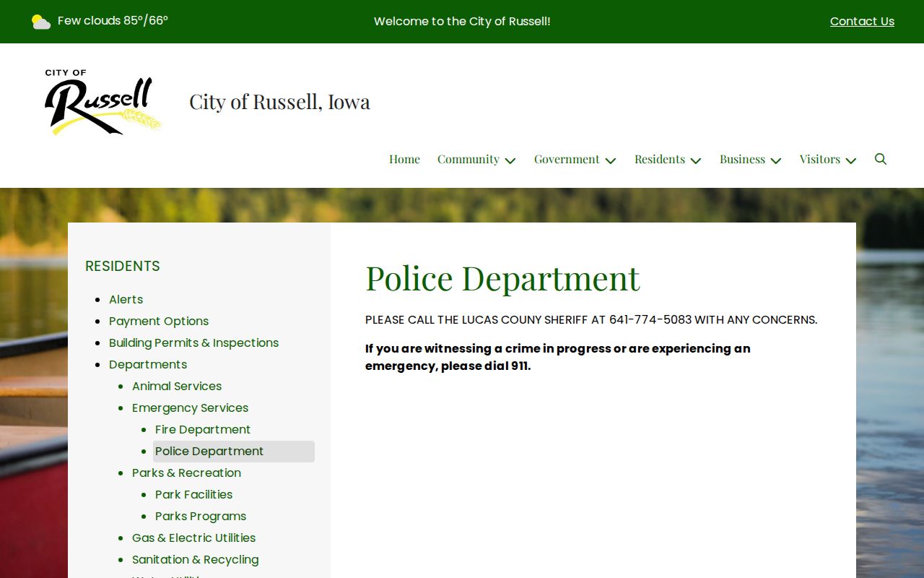Viewport: 924px width, 578px height.
Task: Click the Lucas County Sheriff phone line
Action: tap(591, 319)
